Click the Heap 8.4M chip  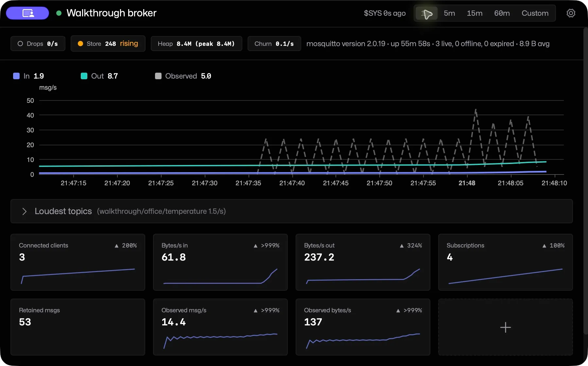pyautogui.click(x=197, y=44)
